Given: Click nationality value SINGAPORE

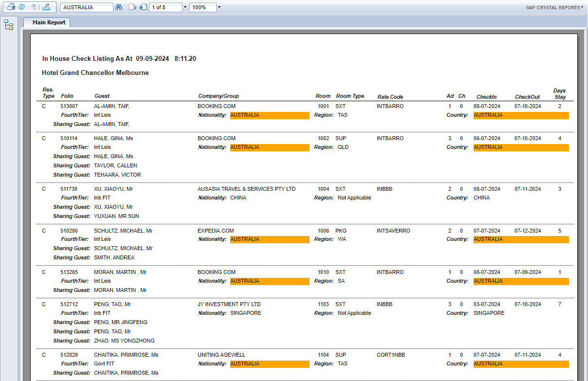Looking at the screenshot, I should (246, 313).
